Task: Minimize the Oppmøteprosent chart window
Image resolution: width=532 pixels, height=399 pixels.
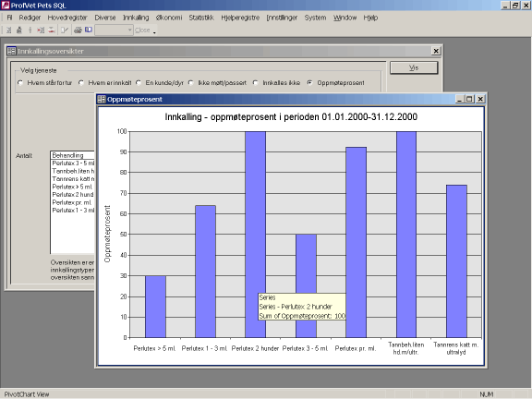Action: pyautogui.click(x=460, y=99)
